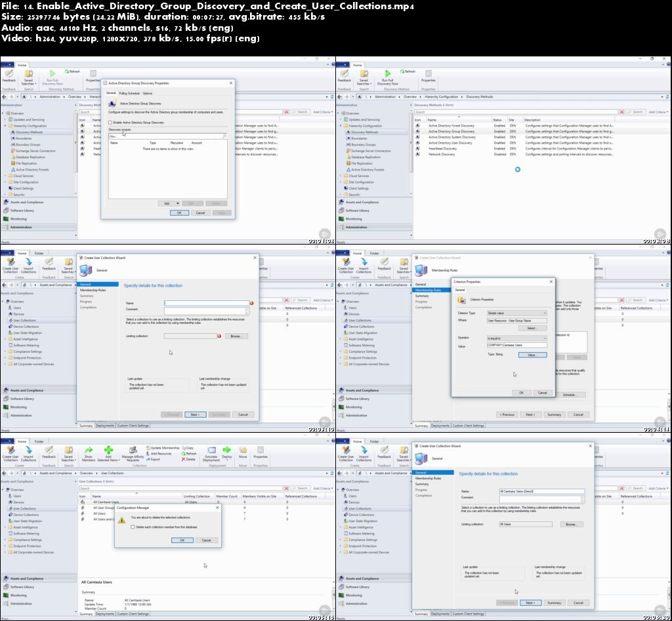Click the Limiting collection field showing All Users
The height and width of the screenshot is (621, 672).
[526, 524]
